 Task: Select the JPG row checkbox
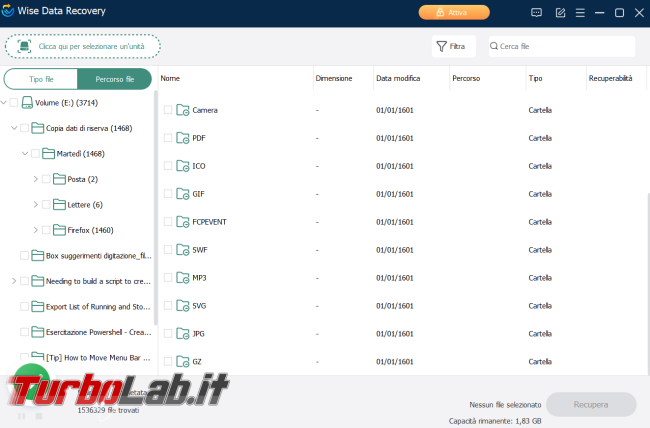coord(168,333)
